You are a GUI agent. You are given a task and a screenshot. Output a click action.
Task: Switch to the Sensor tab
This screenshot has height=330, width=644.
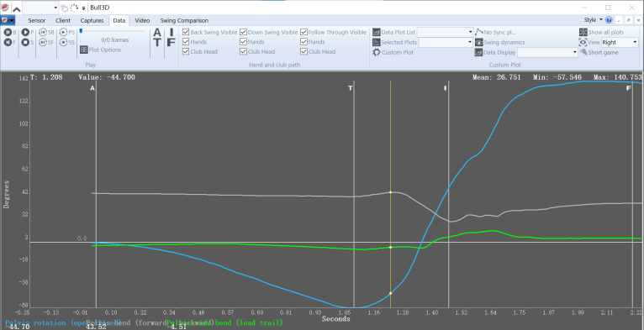(x=37, y=20)
